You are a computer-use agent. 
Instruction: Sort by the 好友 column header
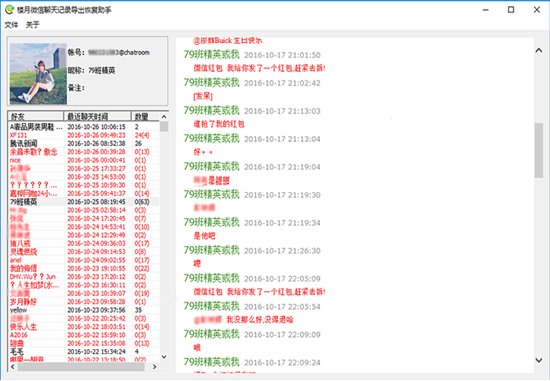pos(35,116)
